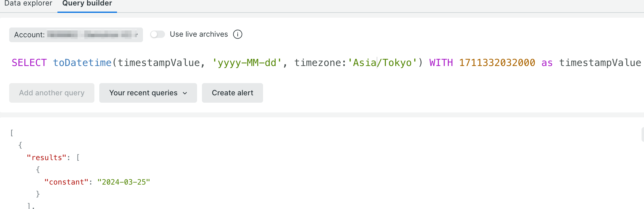Screen dimensions: 644x209
Task: Click the Use live archives label
Action: [x=199, y=34]
